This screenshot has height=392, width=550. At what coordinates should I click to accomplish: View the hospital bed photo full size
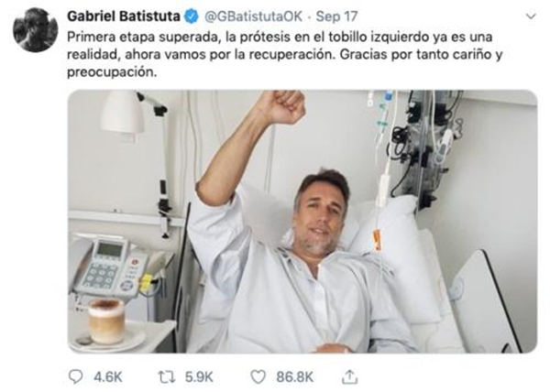coord(302,222)
